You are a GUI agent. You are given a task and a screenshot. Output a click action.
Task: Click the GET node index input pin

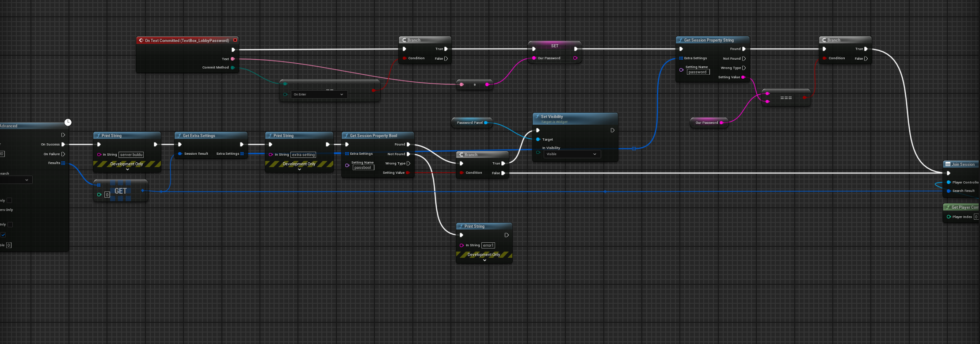click(x=99, y=195)
